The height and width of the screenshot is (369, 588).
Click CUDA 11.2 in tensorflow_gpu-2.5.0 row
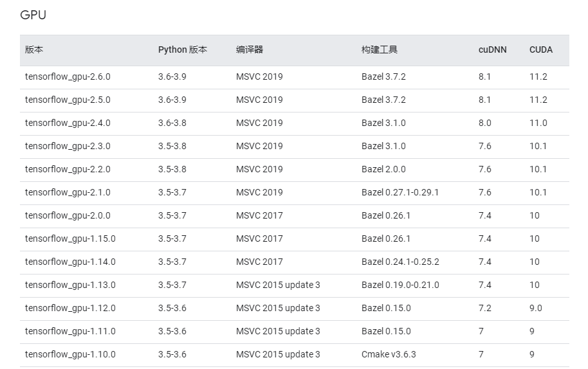point(538,100)
